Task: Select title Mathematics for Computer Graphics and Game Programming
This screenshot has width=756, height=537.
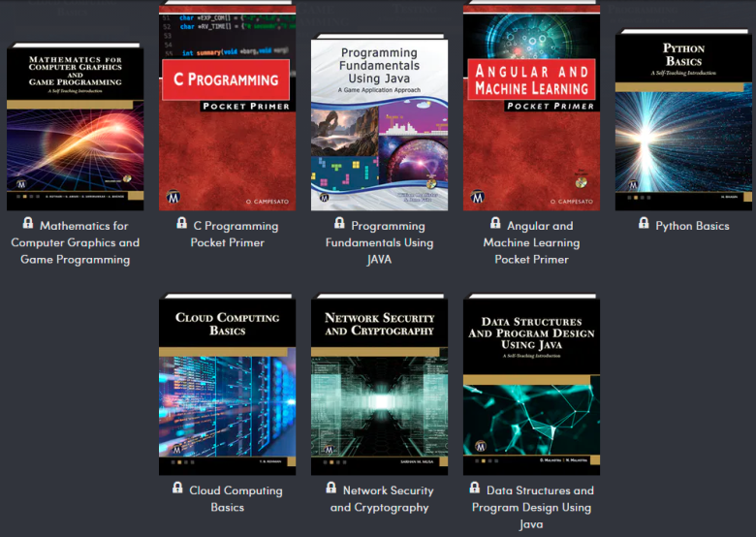Action: 76,242
